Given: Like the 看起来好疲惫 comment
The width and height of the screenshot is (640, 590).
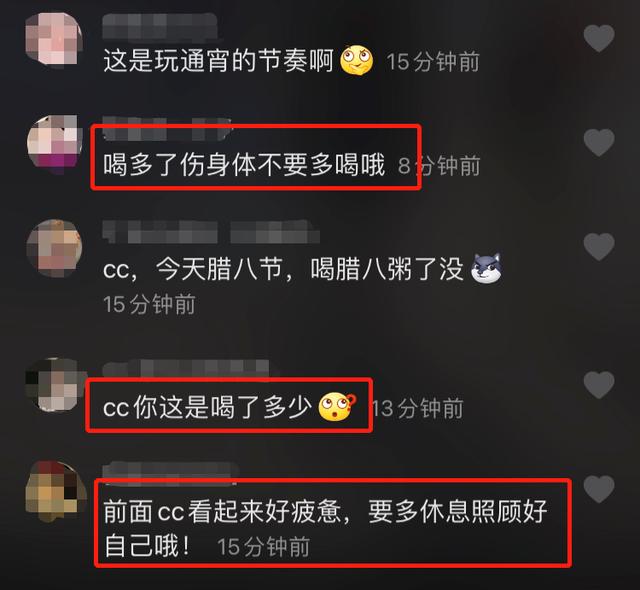Looking at the screenshot, I should [599, 489].
